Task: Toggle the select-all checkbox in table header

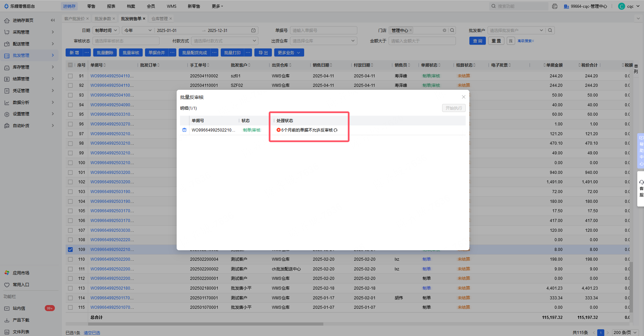Action: pyautogui.click(x=70, y=65)
